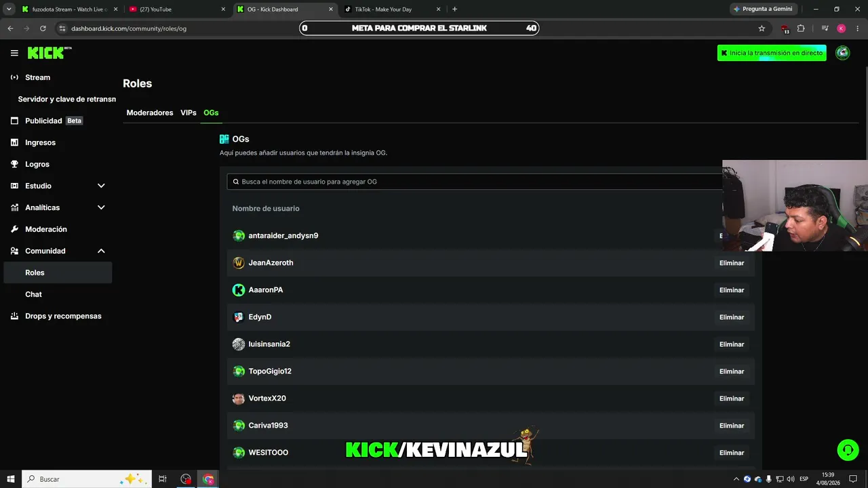Remove AaaronPA with Eliminar
This screenshot has height=488, width=868.
tap(732, 290)
